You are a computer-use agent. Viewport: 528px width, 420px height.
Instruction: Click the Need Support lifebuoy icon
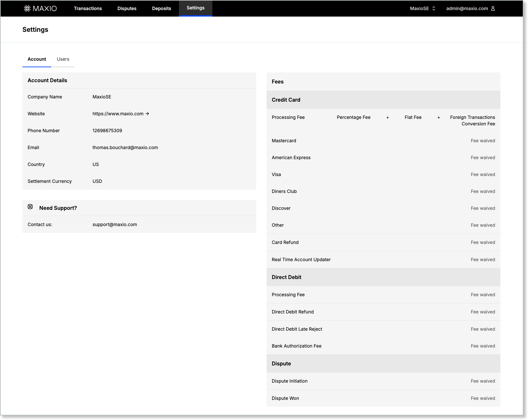pyautogui.click(x=30, y=207)
